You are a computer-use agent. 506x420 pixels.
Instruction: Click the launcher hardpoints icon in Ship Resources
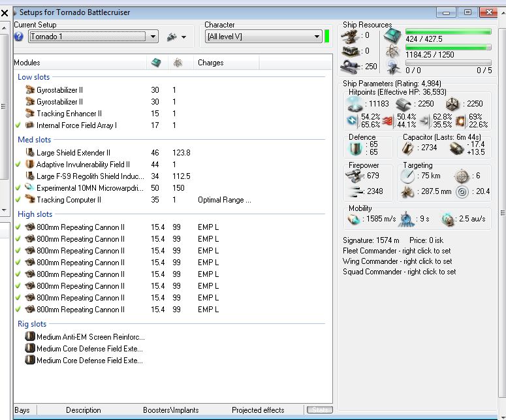tap(351, 51)
